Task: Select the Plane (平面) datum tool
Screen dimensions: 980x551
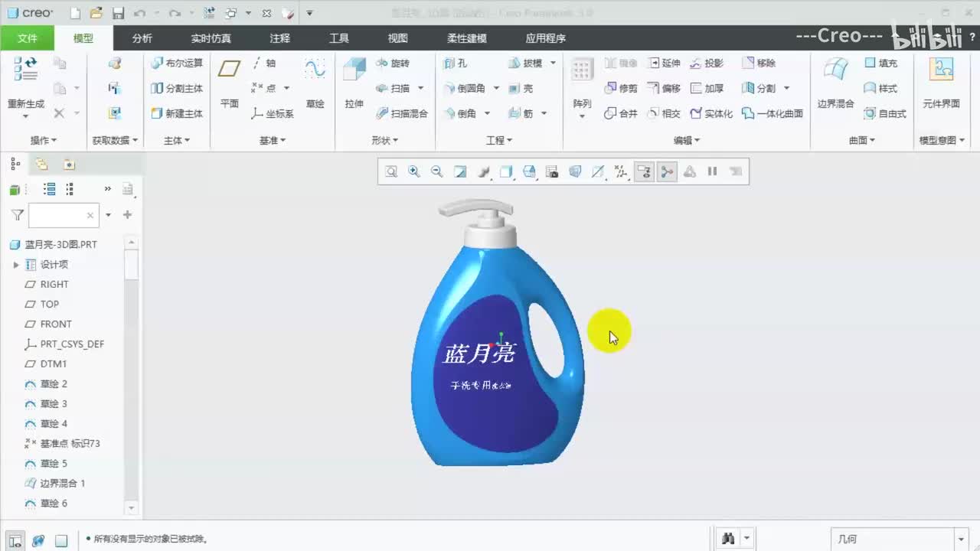Action: click(229, 84)
